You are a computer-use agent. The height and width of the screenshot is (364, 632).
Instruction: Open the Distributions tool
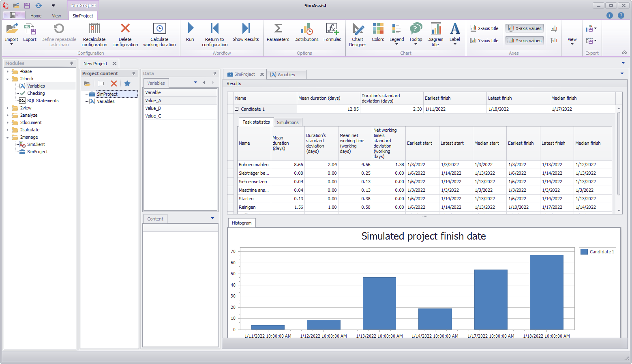tap(306, 34)
